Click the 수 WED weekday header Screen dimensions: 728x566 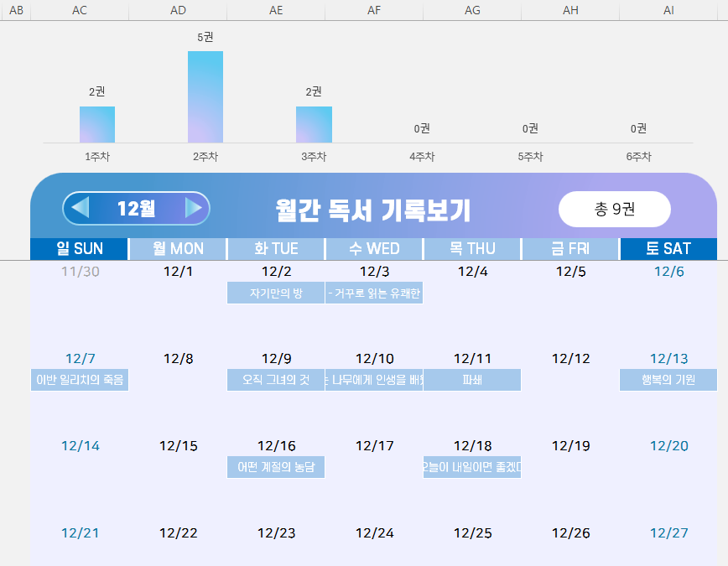374,248
